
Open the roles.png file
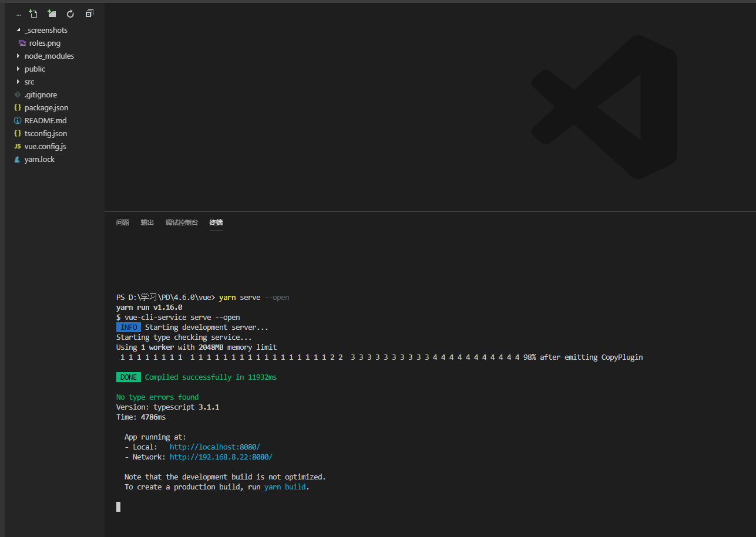click(x=45, y=43)
